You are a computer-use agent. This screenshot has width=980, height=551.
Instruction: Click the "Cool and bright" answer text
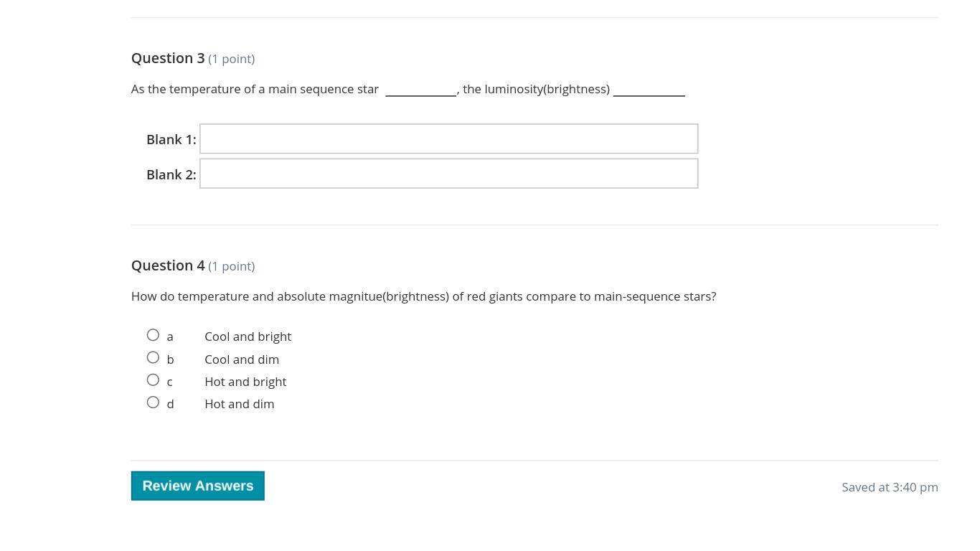[248, 336]
